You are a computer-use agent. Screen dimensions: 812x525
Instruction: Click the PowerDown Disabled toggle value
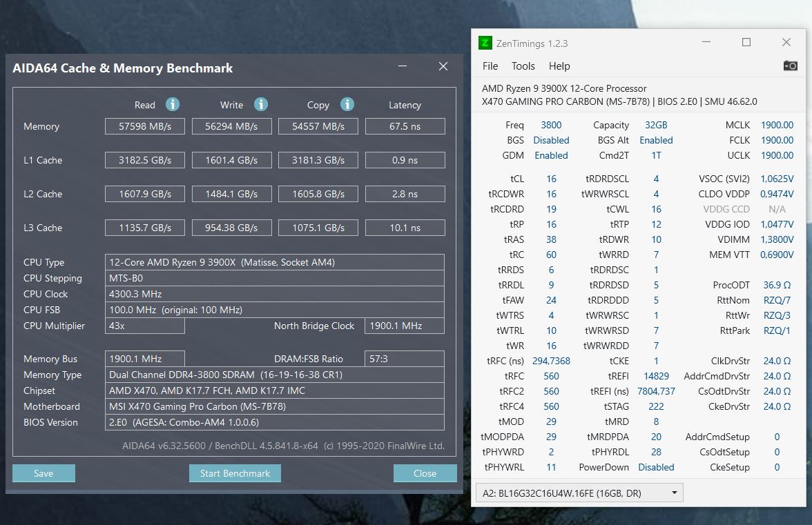(656, 467)
